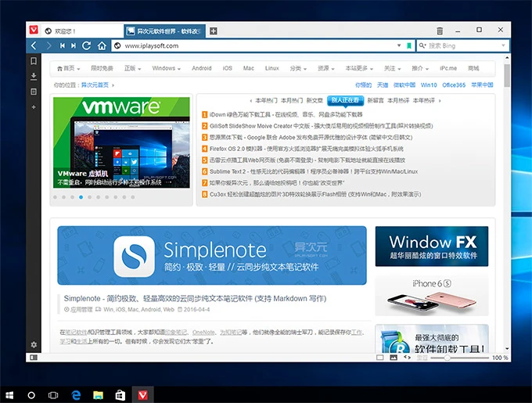This screenshot has height=403, width=532.
Task: Open the bookmarks side panel
Action: (x=34, y=61)
